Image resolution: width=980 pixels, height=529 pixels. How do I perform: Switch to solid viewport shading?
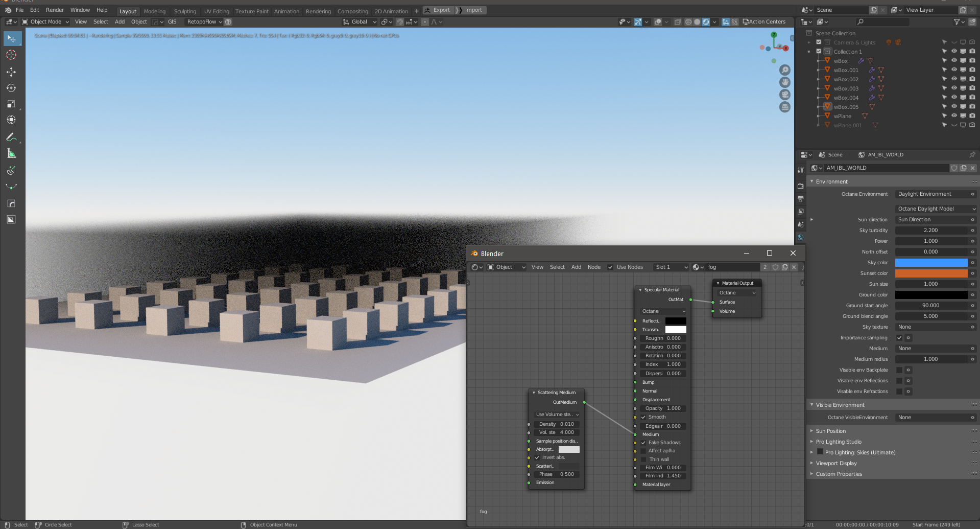(x=697, y=22)
